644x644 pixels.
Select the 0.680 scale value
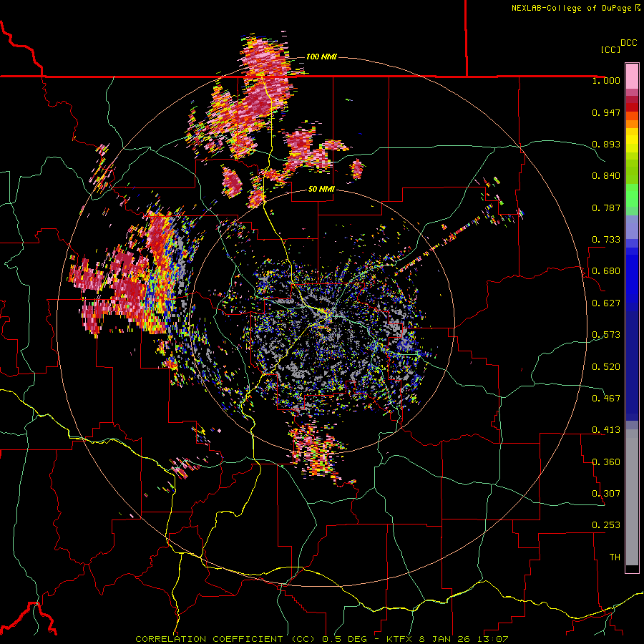coord(606,271)
